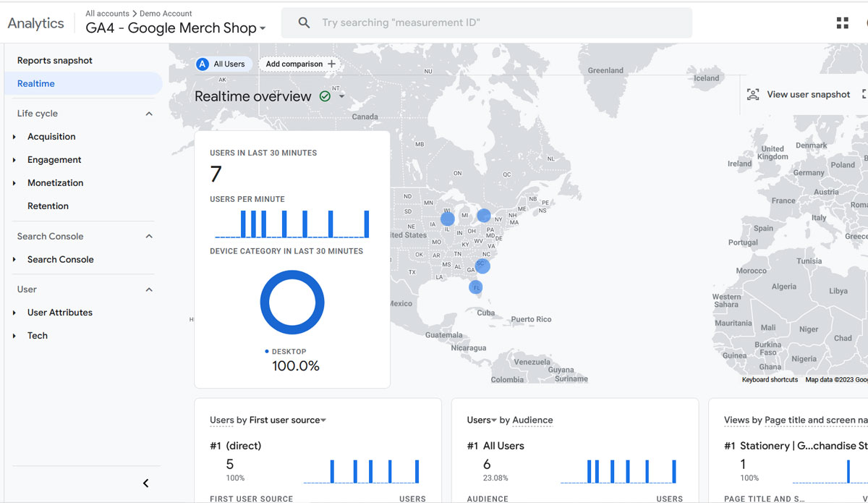Click the "#1 All Users" audience entry
The width and height of the screenshot is (868, 503).
(x=495, y=446)
